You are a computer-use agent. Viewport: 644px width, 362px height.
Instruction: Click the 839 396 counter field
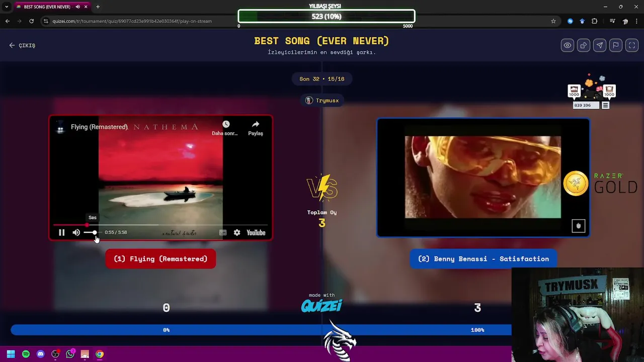586,106
